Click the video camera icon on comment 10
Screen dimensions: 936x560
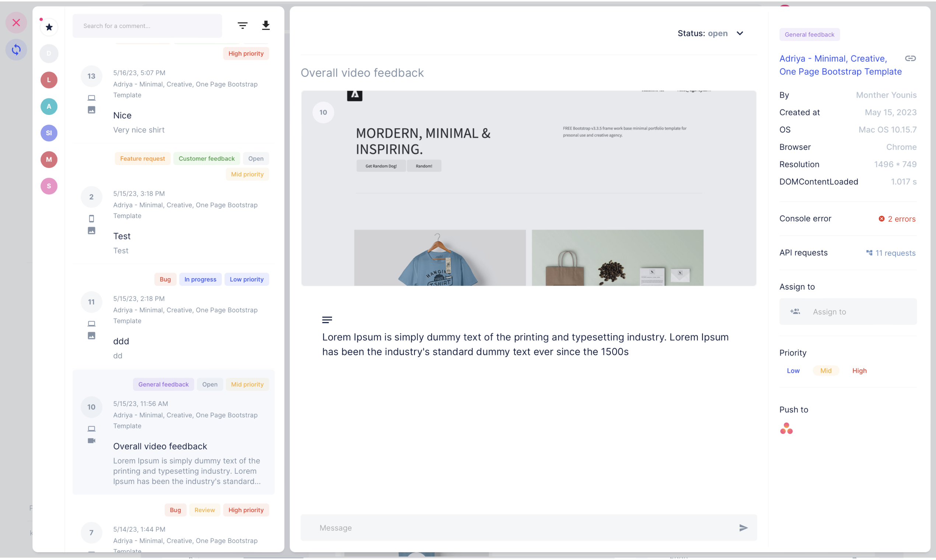pos(91,441)
